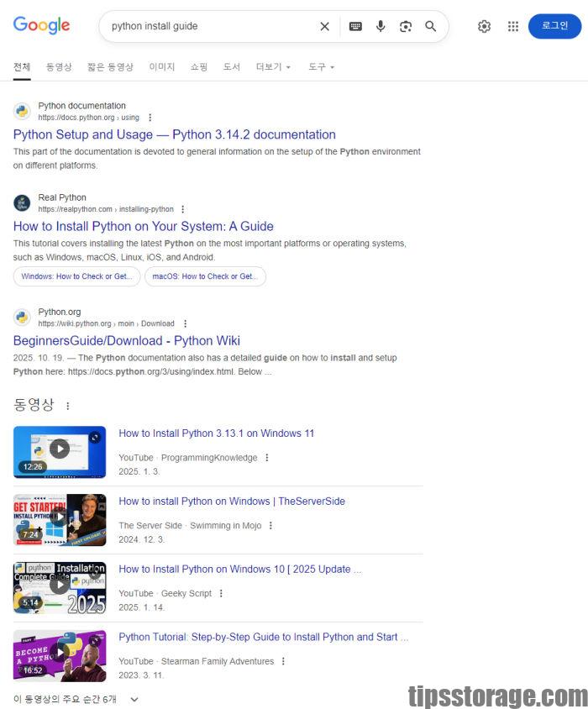Open quick settings gear icon

pyautogui.click(x=484, y=26)
